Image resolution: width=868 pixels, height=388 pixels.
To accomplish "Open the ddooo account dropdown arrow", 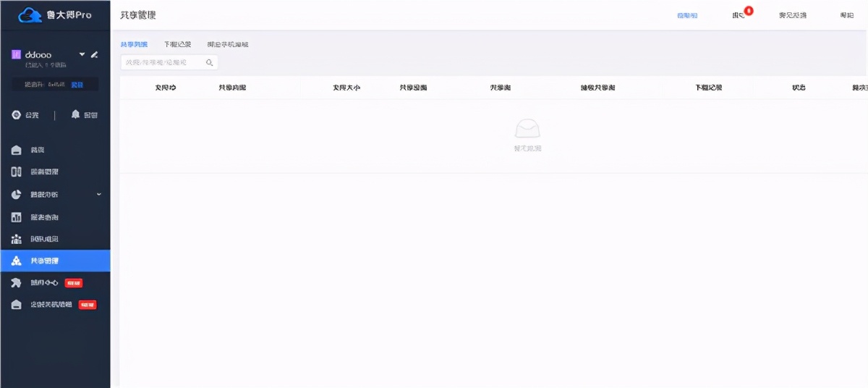I will [x=82, y=54].
